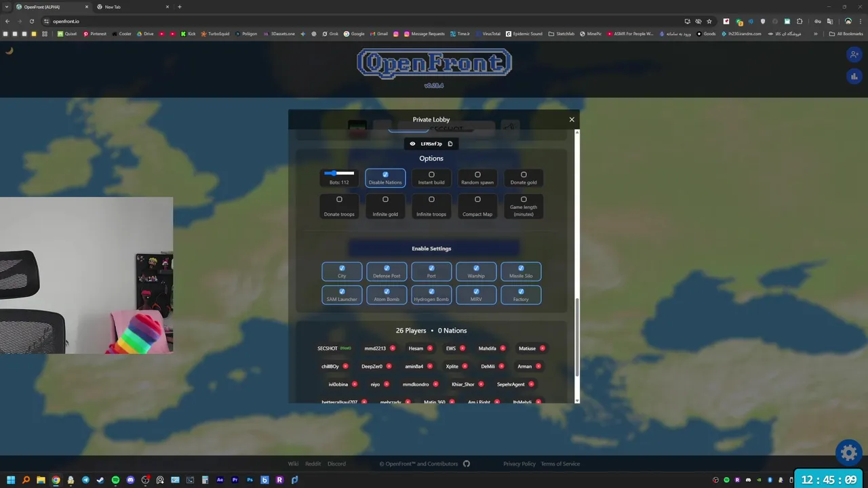
Task: Open the Wiki footer link
Action: (293, 464)
